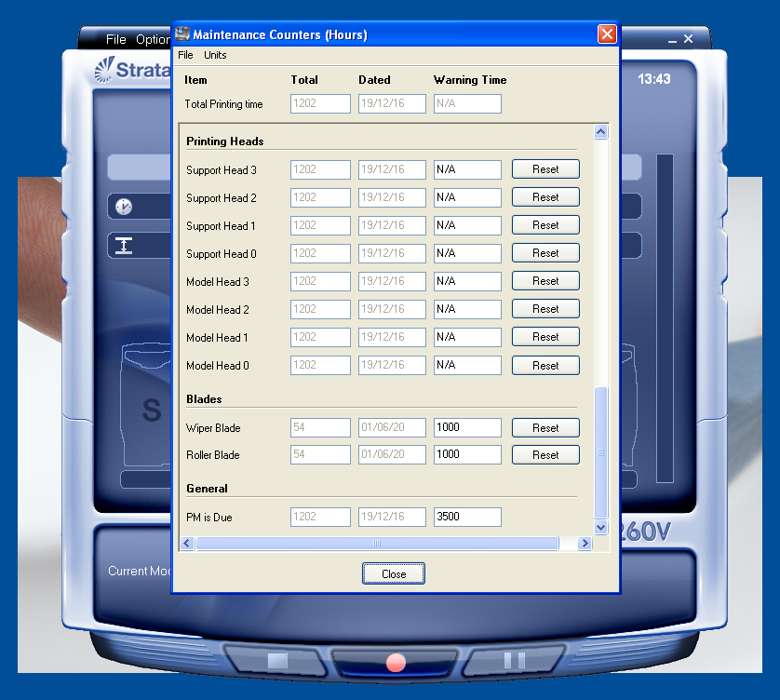Click the Wiper Blade warning time field
This screenshot has height=700, width=780.
pyautogui.click(x=467, y=427)
